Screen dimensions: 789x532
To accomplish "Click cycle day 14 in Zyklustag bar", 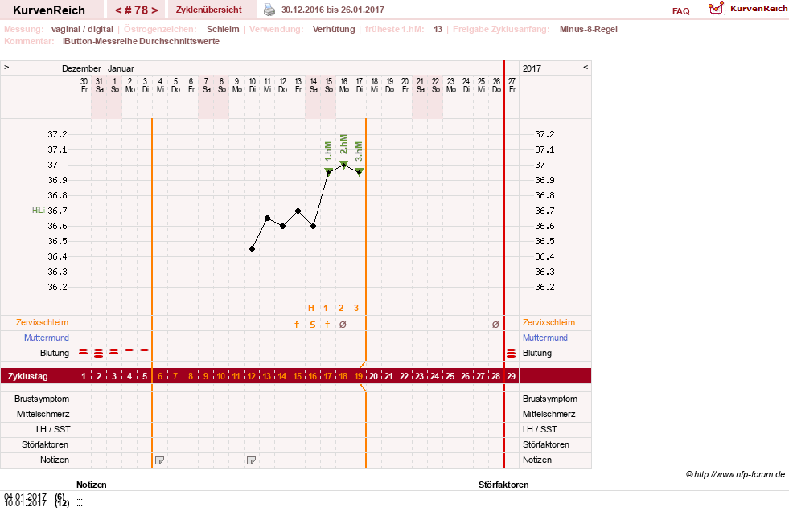I will [x=281, y=376].
